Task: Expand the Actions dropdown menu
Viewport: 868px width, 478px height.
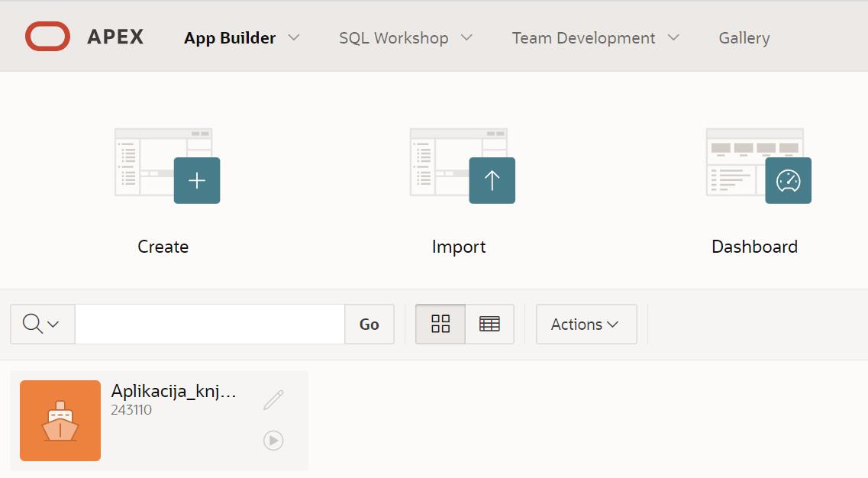Action: pos(586,325)
